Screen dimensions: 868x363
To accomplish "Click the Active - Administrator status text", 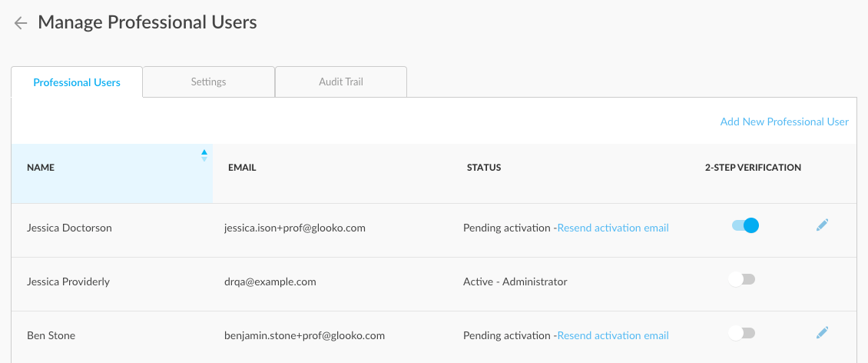I will point(515,281).
